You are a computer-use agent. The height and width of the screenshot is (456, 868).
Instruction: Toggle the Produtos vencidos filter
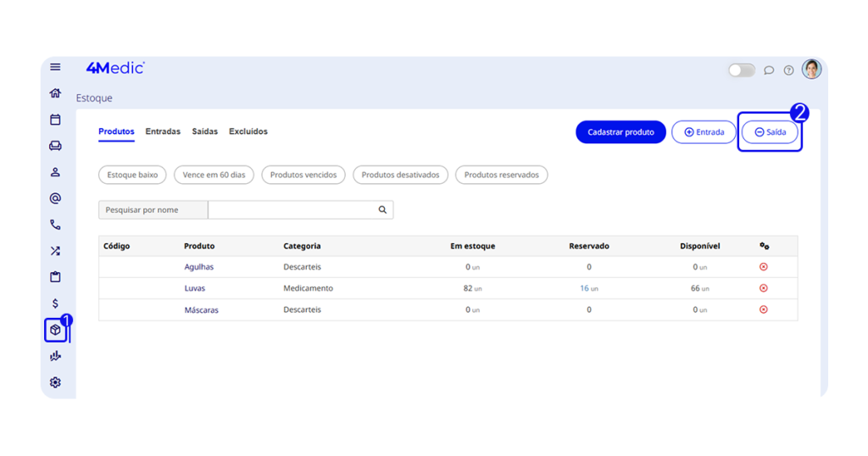click(303, 175)
